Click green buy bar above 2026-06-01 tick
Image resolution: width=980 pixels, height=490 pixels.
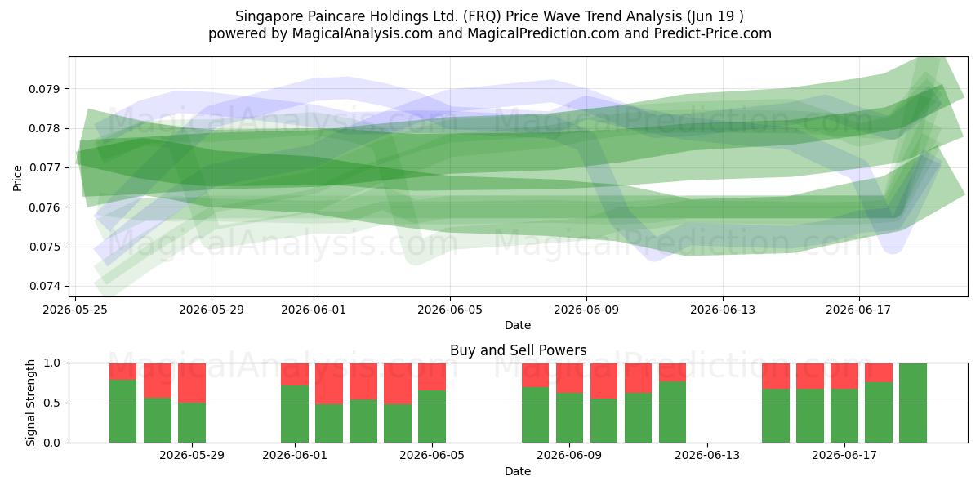pos(295,414)
